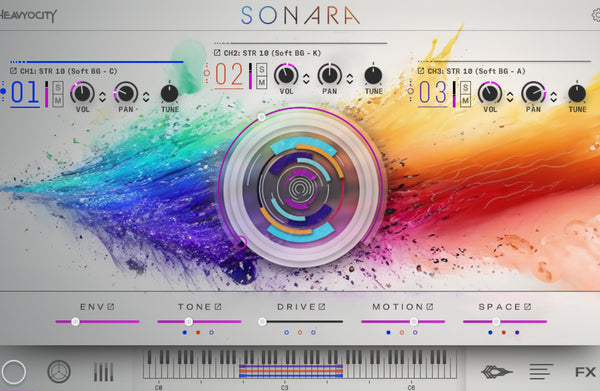
Task: Solo channel 01
Action: point(58,88)
